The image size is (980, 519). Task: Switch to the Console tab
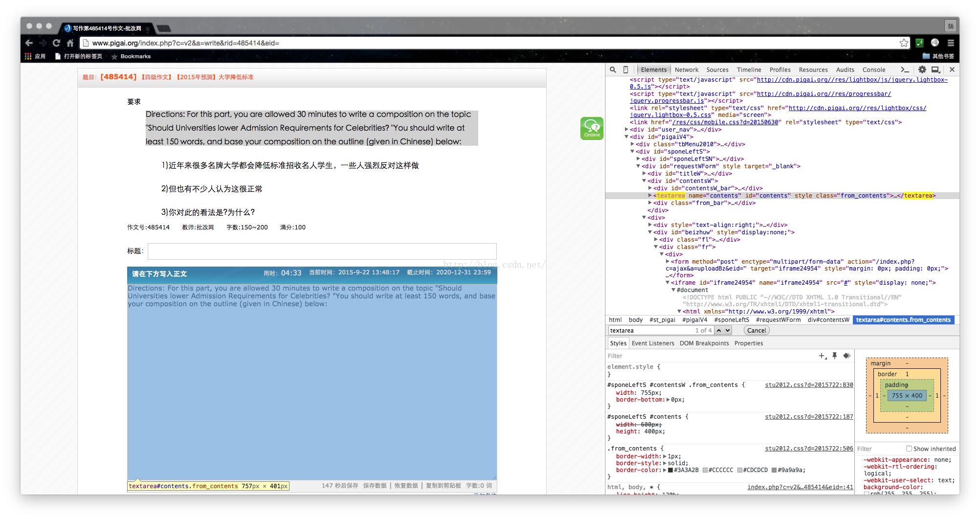[x=874, y=70]
